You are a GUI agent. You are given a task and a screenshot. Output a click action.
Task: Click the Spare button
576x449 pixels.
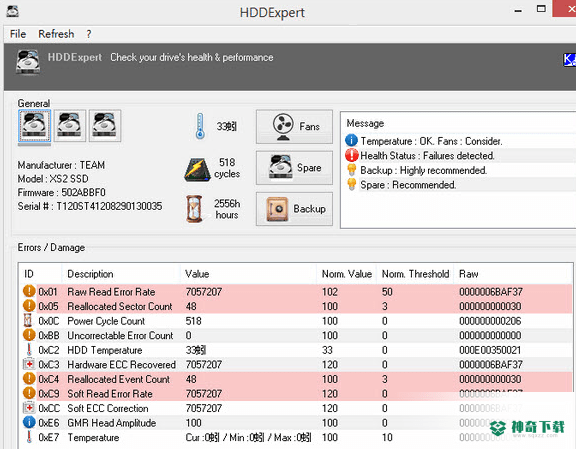(294, 168)
